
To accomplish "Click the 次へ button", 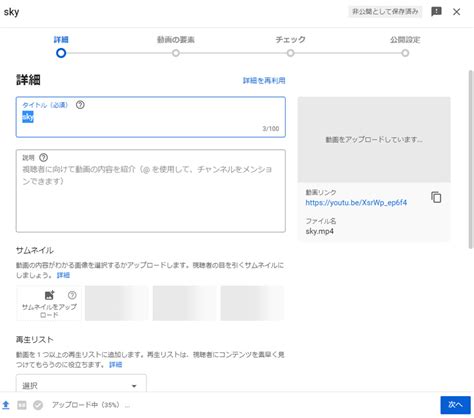I will [x=455, y=405].
